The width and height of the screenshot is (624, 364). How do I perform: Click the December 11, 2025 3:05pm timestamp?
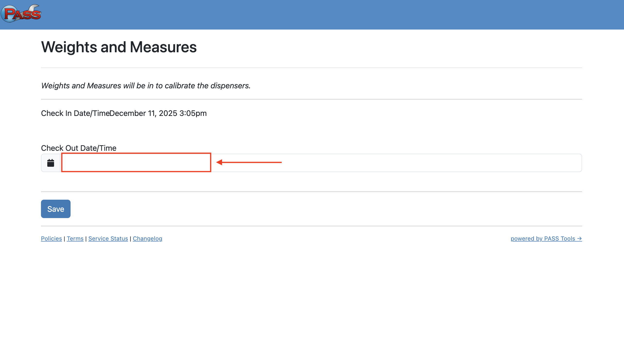158,113
